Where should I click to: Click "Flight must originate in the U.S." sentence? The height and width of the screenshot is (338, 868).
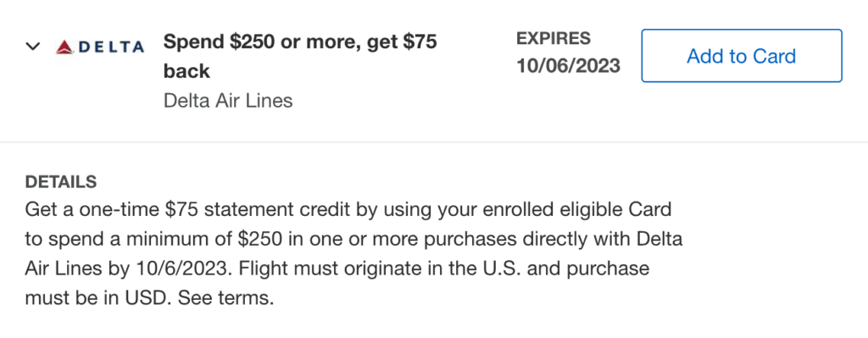(x=353, y=269)
